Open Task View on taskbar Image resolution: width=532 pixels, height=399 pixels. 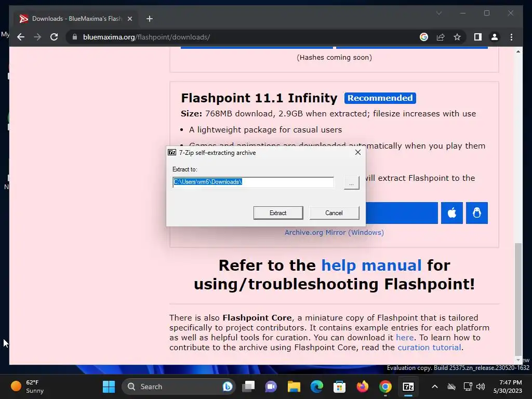(x=248, y=387)
